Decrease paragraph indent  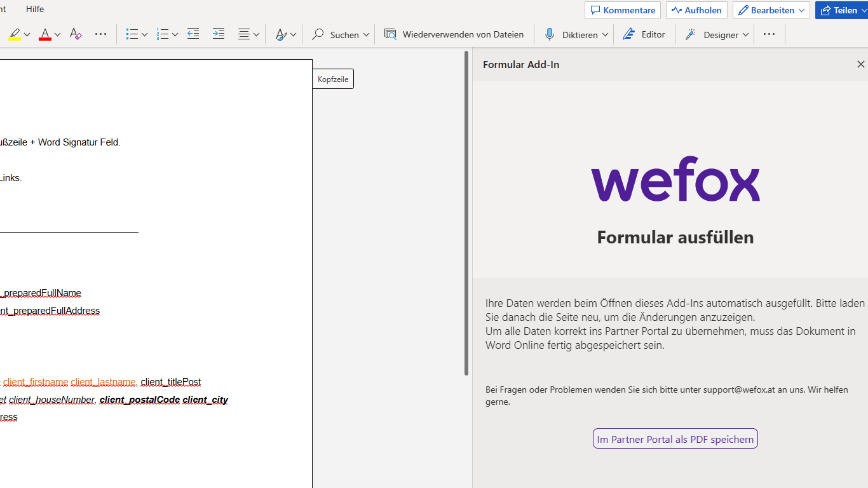[193, 34]
